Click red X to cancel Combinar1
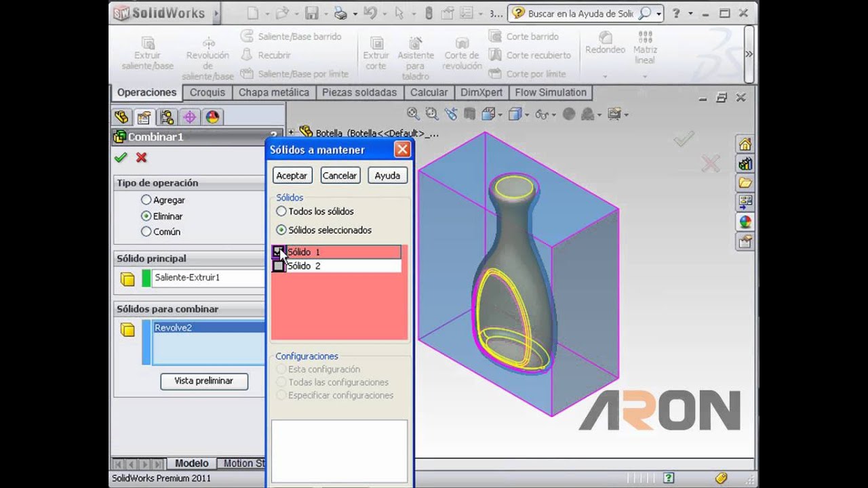Screen dimensions: 868x488 141,157
